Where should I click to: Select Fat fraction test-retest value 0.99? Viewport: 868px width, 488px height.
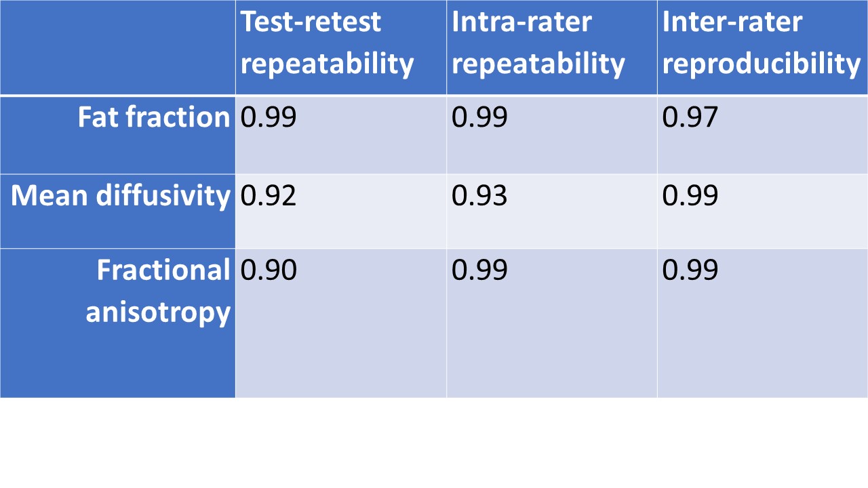point(269,118)
